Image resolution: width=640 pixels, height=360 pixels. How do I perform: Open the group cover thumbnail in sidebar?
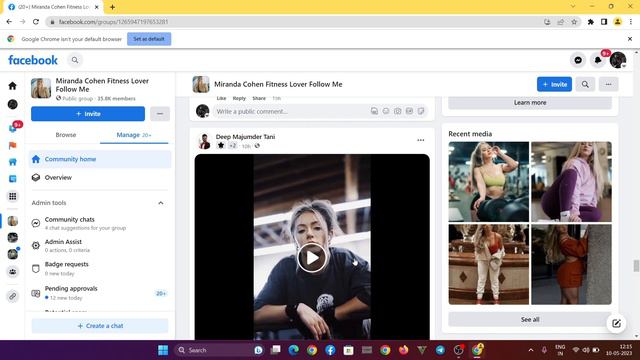(x=41, y=88)
